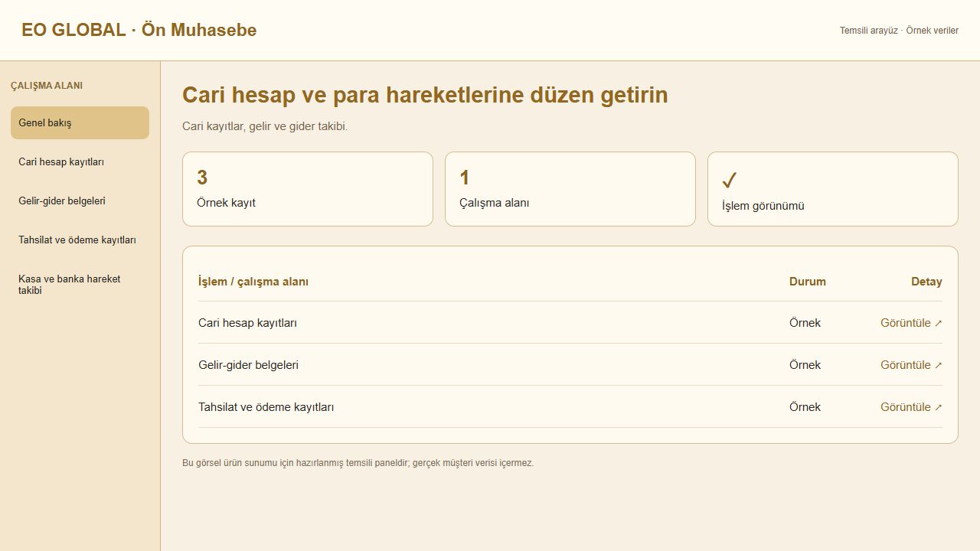Open the Genel bakış sidebar item
Viewport: 980px width, 551px height.
click(x=80, y=122)
